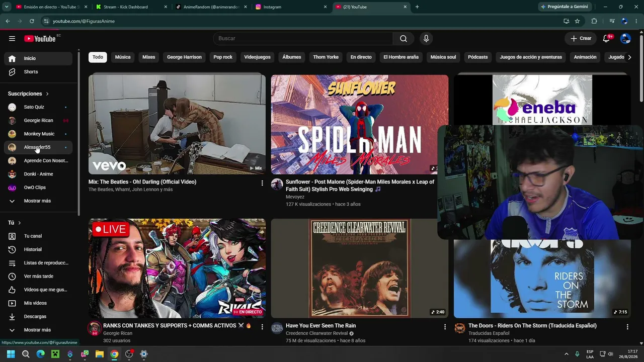Select the Música filter chip
The image size is (644, 362).
pos(123,57)
